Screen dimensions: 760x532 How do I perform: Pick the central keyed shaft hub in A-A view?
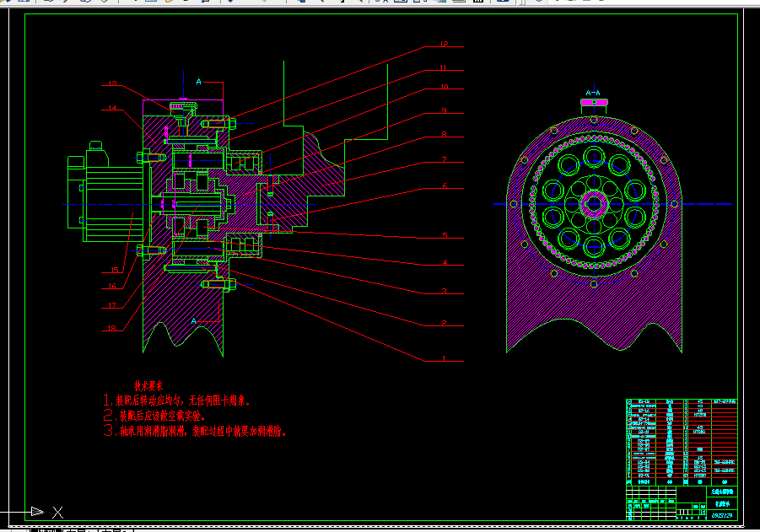pyautogui.click(x=594, y=204)
